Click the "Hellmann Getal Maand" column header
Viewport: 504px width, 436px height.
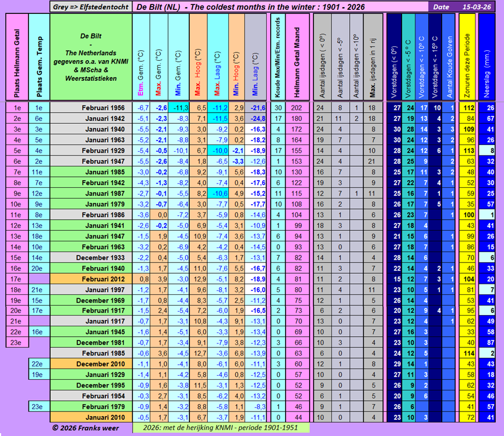(296, 56)
